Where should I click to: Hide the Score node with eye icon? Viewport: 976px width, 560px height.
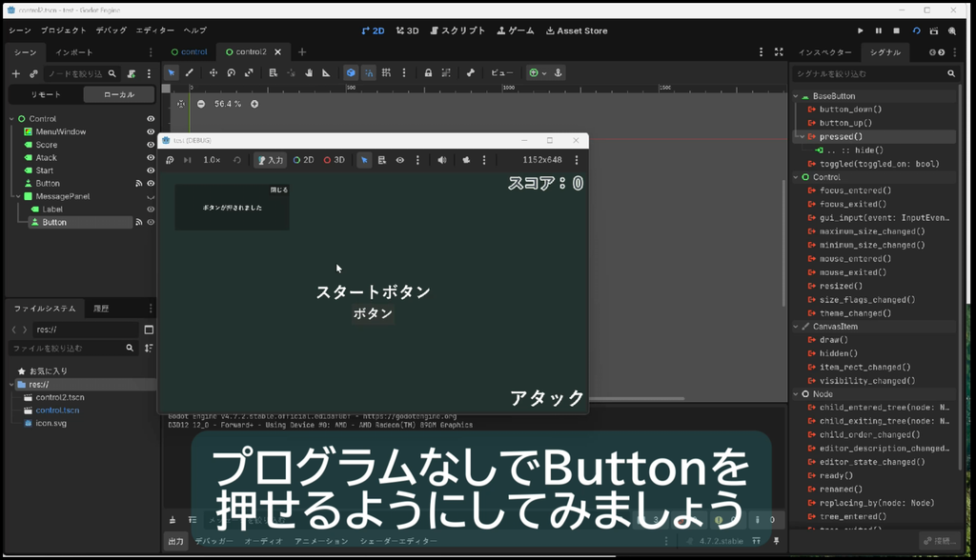click(151, 145)
